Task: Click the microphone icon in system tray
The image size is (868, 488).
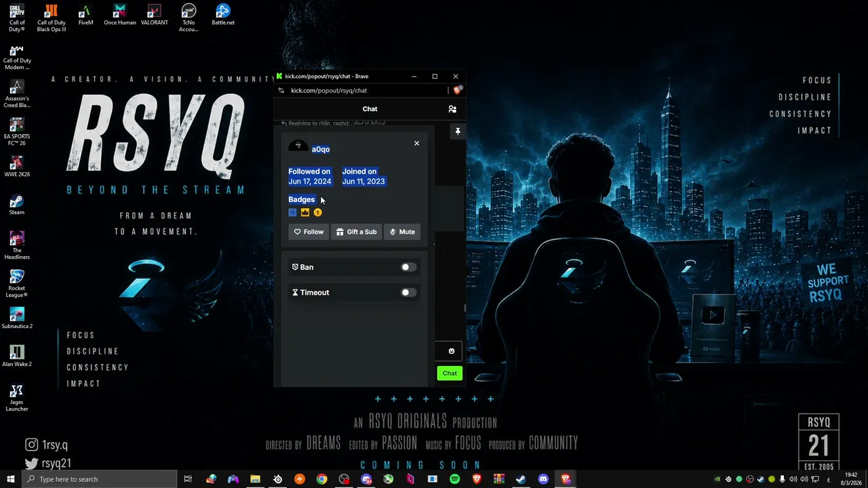Action: coord(783,479)
